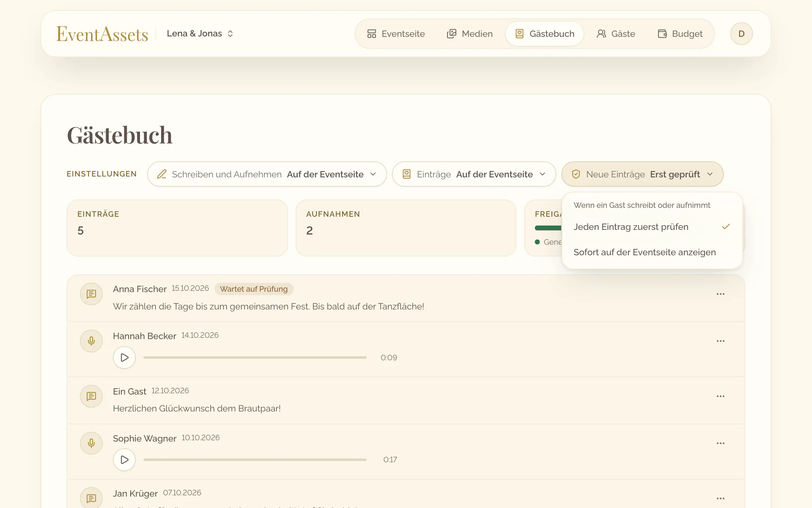
Task: Open more options for Anna Fischer entry
Action: [x=721, y=294]
